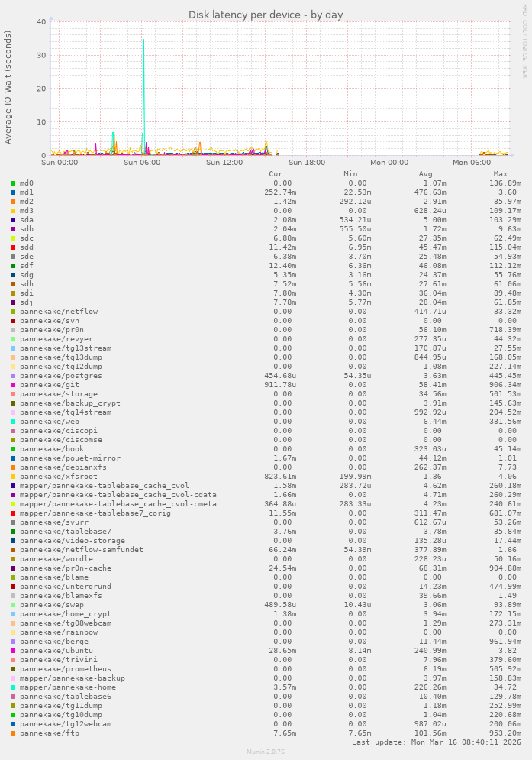Click the 'Mon 06:00' time axis label
This screenshot has height=760, width=532.
472,163
